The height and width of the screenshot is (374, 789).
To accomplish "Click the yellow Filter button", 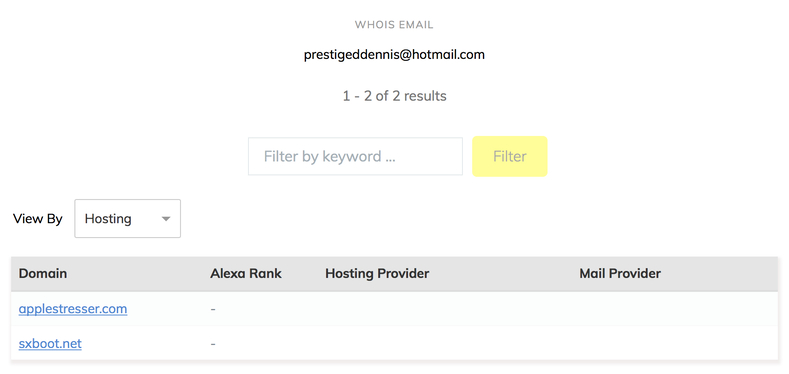I will click(510, 156).
